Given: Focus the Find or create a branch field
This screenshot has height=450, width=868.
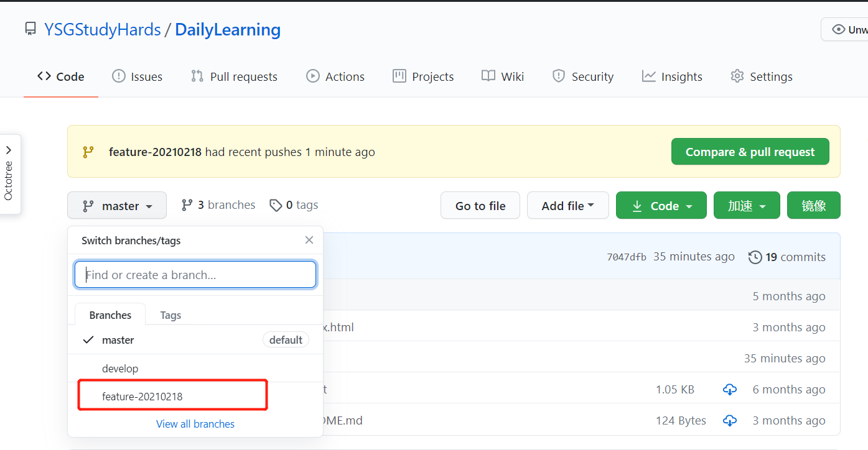Looking at the screenshot, I should [x=195, y=275].
